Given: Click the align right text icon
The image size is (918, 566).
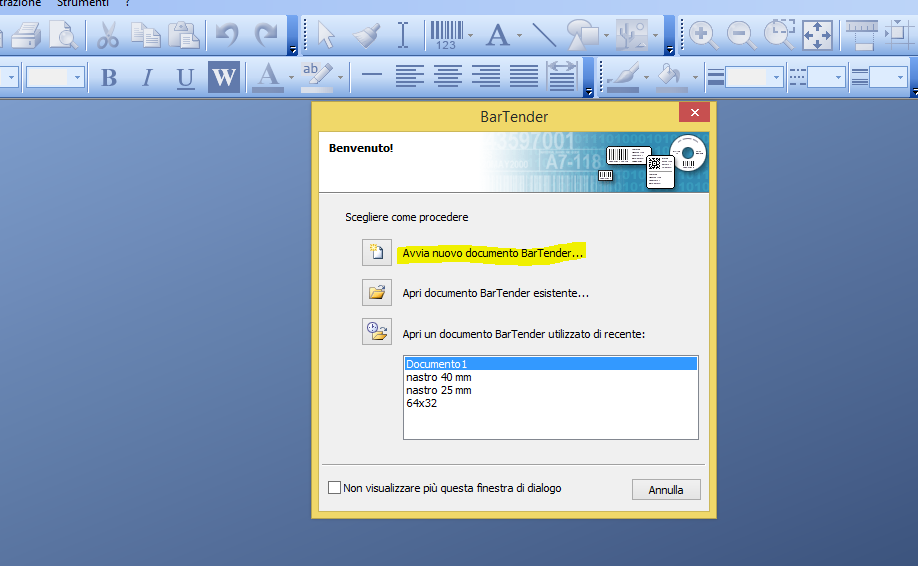Looking at the screenshot, I should 486,76.
